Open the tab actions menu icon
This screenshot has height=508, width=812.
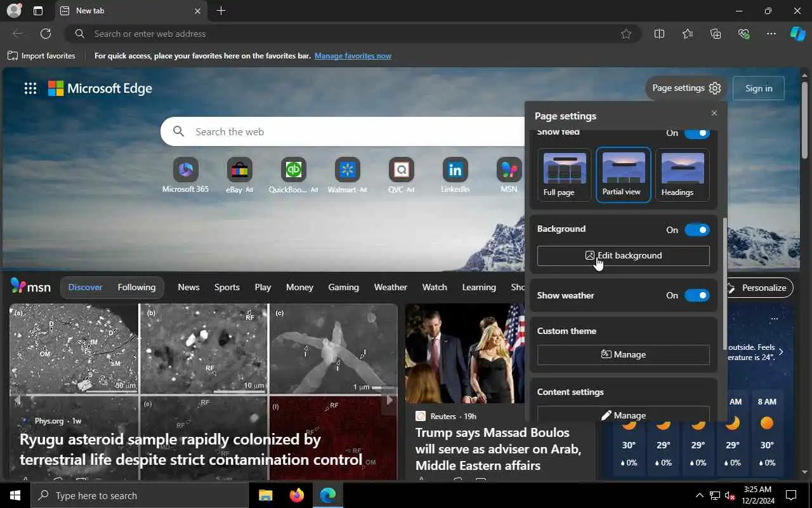(38, 11)
